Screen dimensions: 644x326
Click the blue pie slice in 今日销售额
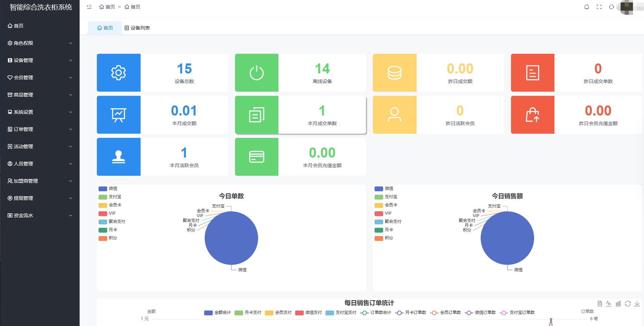[x=507, y=238]
